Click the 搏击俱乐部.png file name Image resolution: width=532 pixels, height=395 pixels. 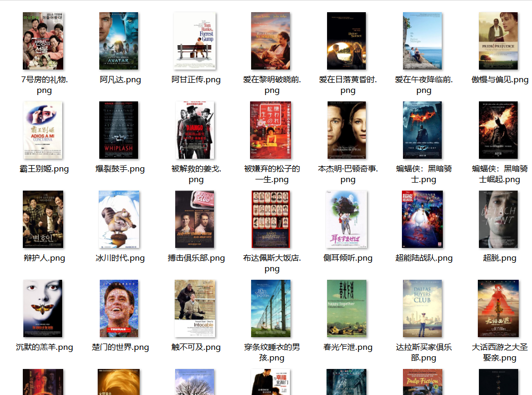tap(196, 258)
